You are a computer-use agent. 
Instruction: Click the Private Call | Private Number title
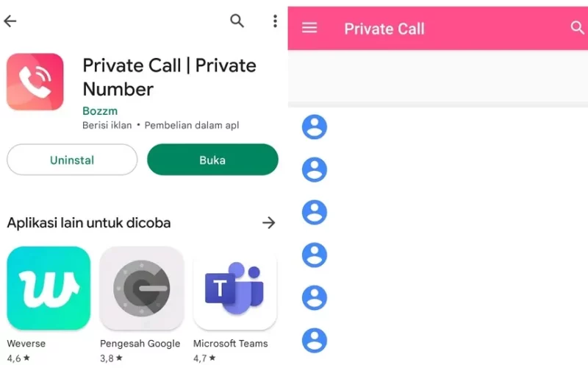point(169,77)
